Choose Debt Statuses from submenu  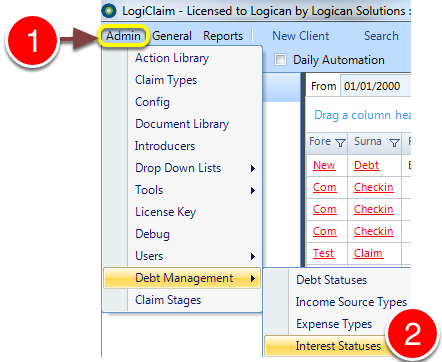(x=337, y=280)
